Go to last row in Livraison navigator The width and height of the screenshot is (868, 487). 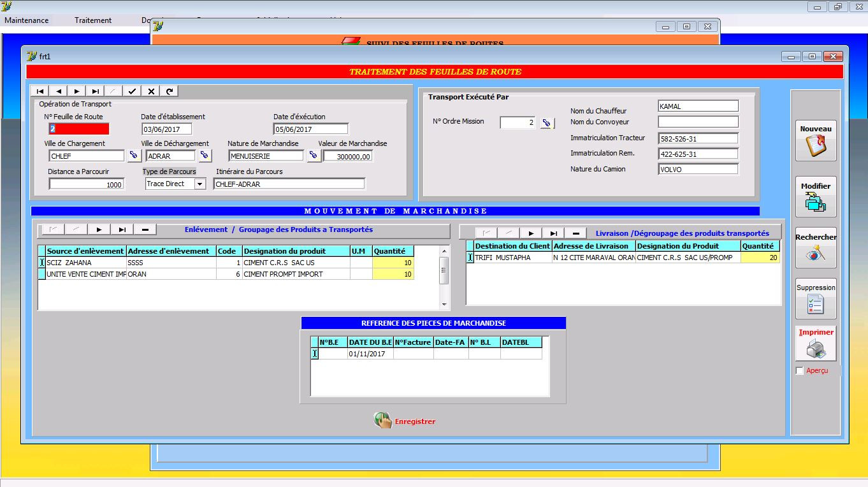(x=553, y=233)
